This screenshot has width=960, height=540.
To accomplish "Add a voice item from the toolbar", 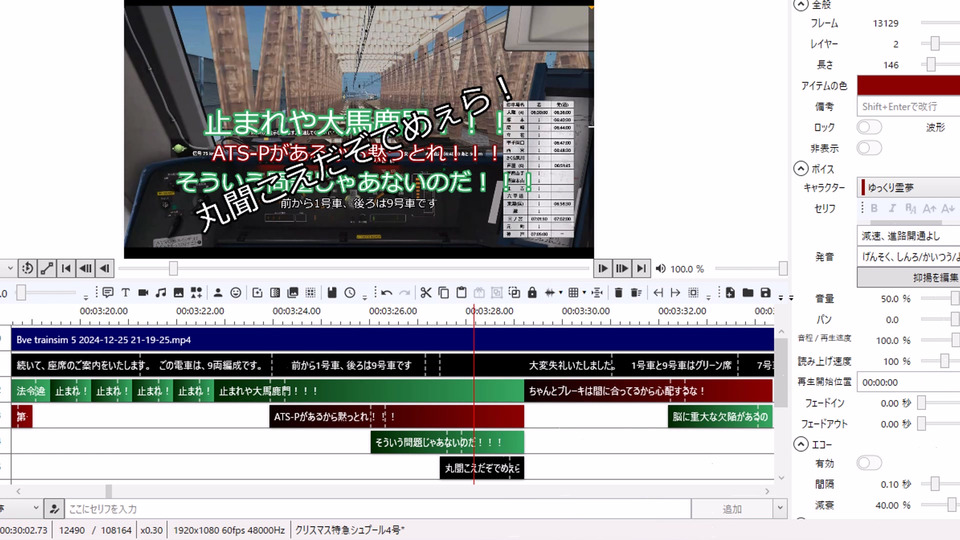I will (108, 293).
